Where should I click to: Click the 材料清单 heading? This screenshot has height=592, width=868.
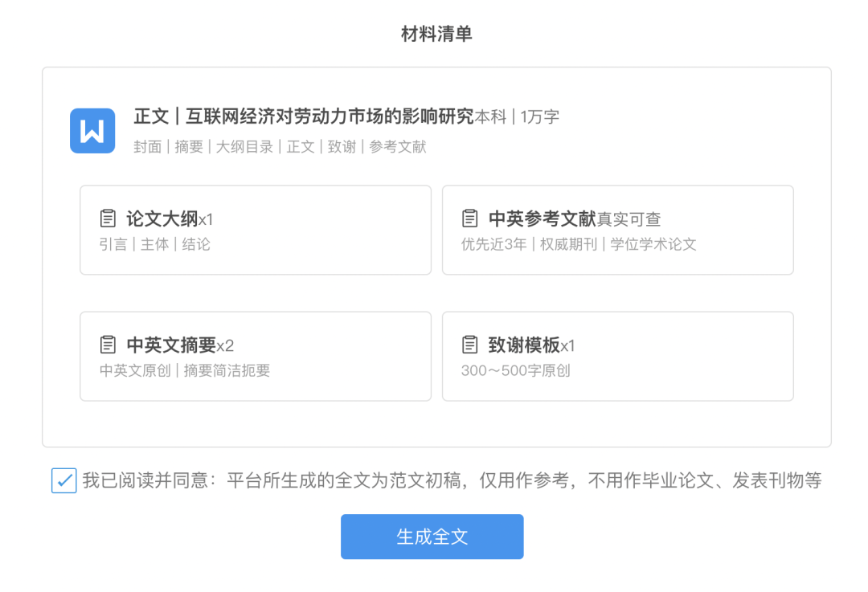436,35
